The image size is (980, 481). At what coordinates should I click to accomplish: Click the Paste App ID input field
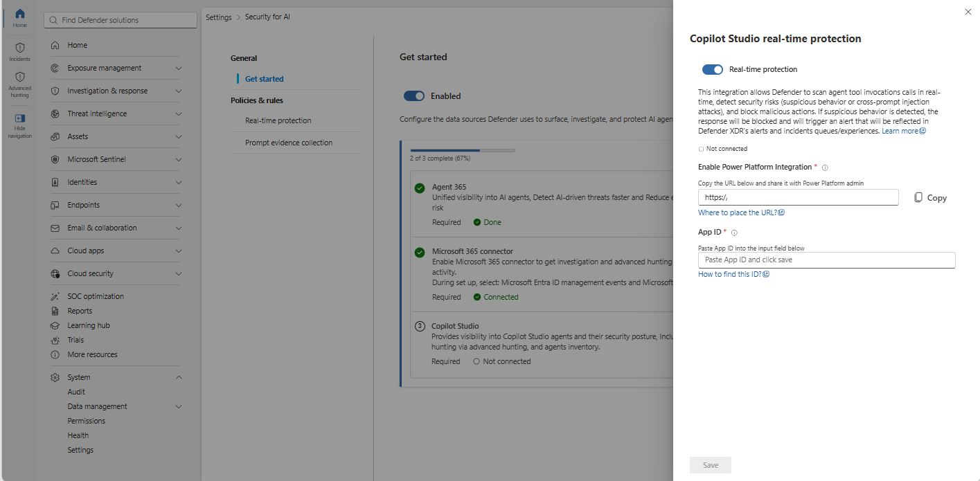[826, 260]
